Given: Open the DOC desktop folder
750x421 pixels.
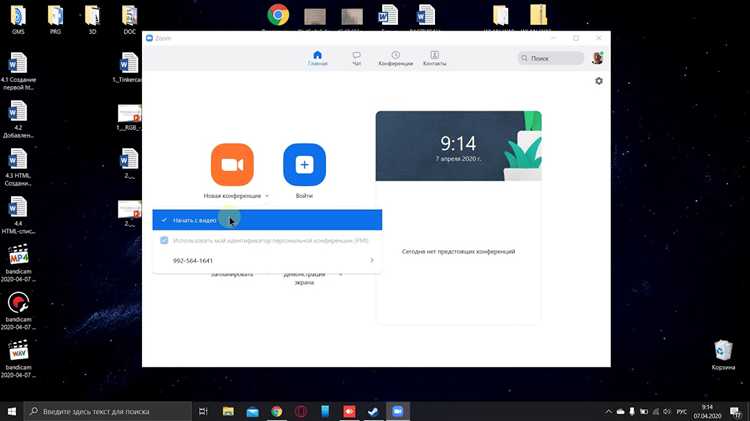Looking at the screenshot, I should tap(130, 19).
